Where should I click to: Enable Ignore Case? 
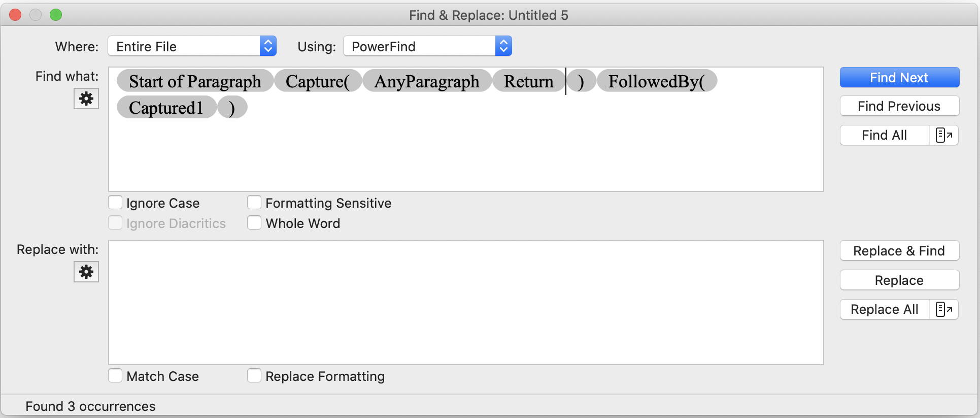click(115, 202)
